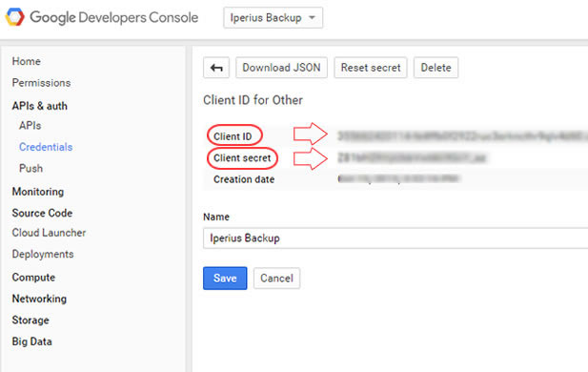
Task: Click the Reset secret button
Action: click(x=371, y=68)
